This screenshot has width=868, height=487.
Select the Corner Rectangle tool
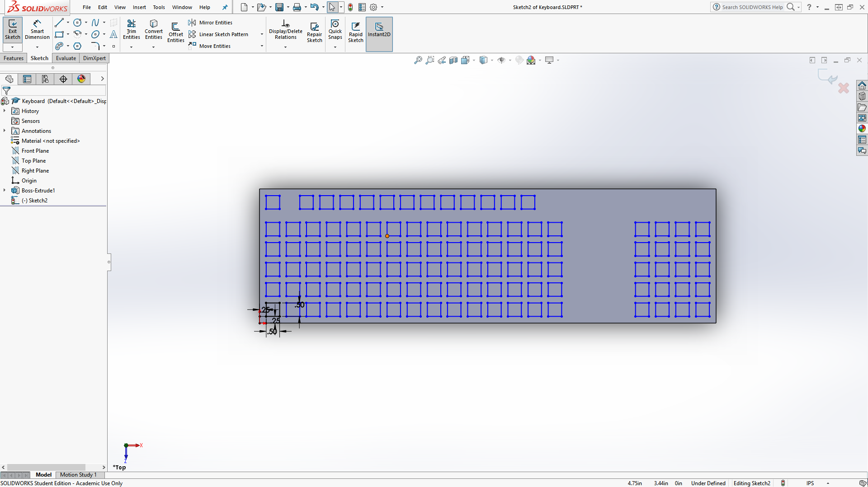[59, 34]
